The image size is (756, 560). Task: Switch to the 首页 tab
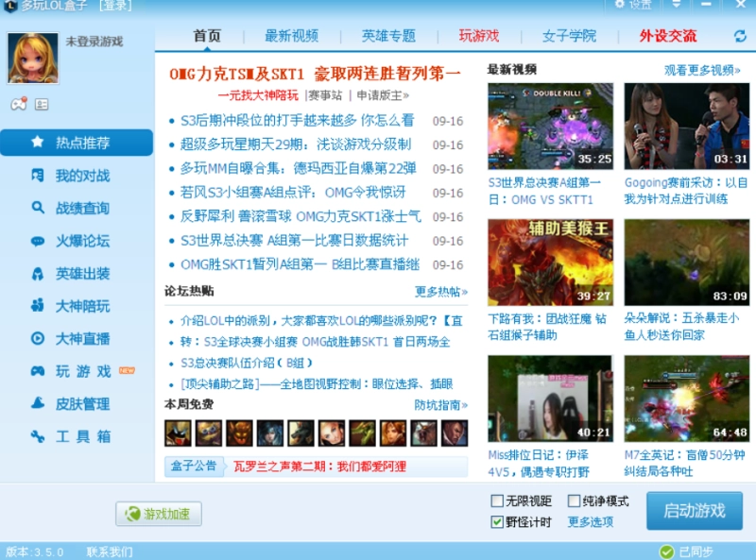(x=207, y=36)
